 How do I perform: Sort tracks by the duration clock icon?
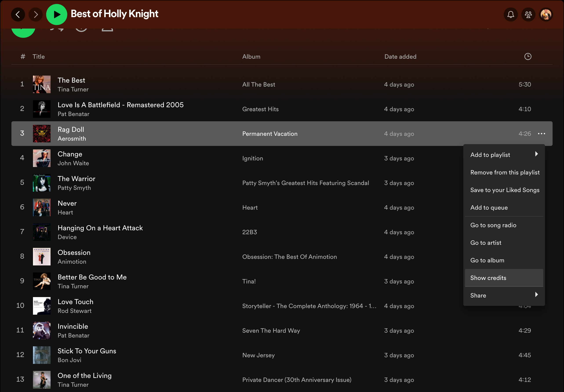(x=528, y=56)
